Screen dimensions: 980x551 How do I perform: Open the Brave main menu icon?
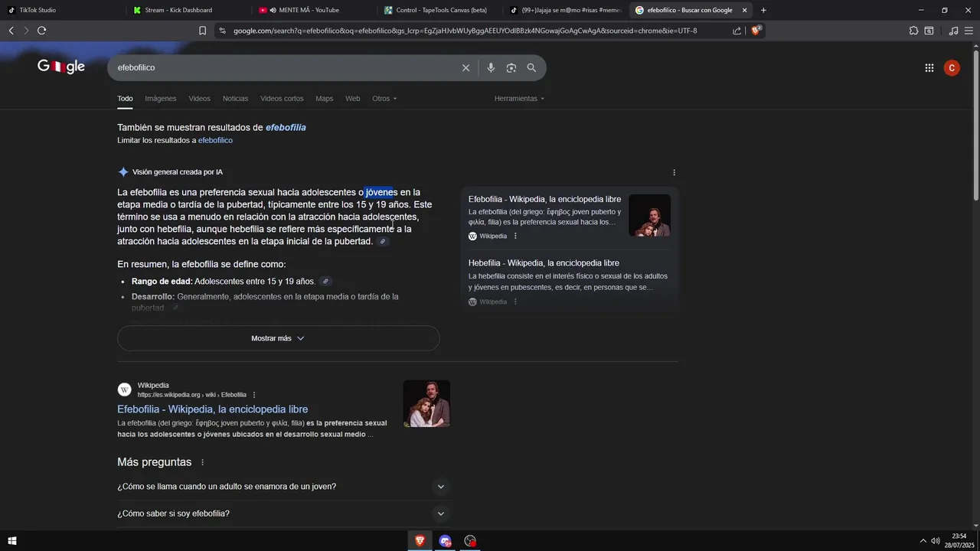pyautogui.click(x=969, y=31)
